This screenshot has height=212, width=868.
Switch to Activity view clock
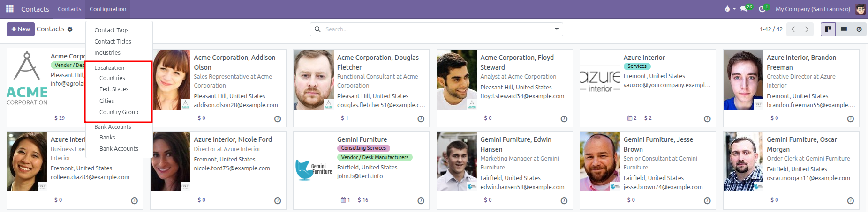[859, 29]
